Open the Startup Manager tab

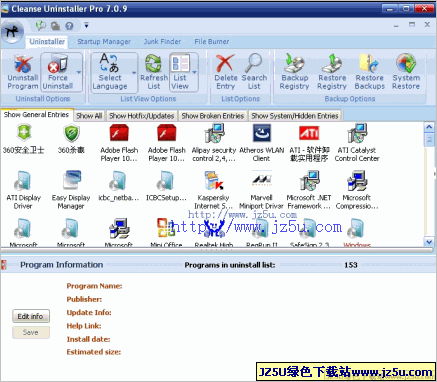click(x=104, y=42)
